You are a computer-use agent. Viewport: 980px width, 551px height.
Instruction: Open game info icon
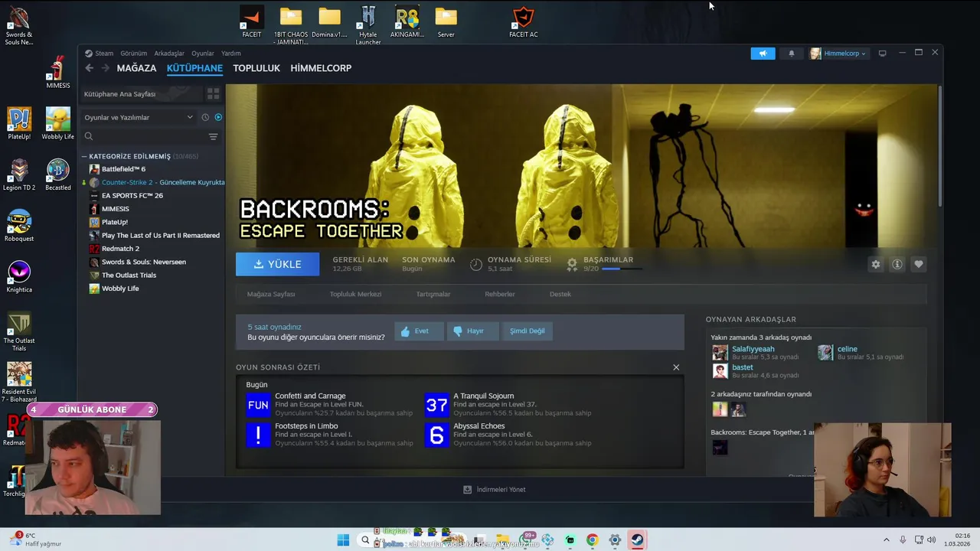click(897, 264)
